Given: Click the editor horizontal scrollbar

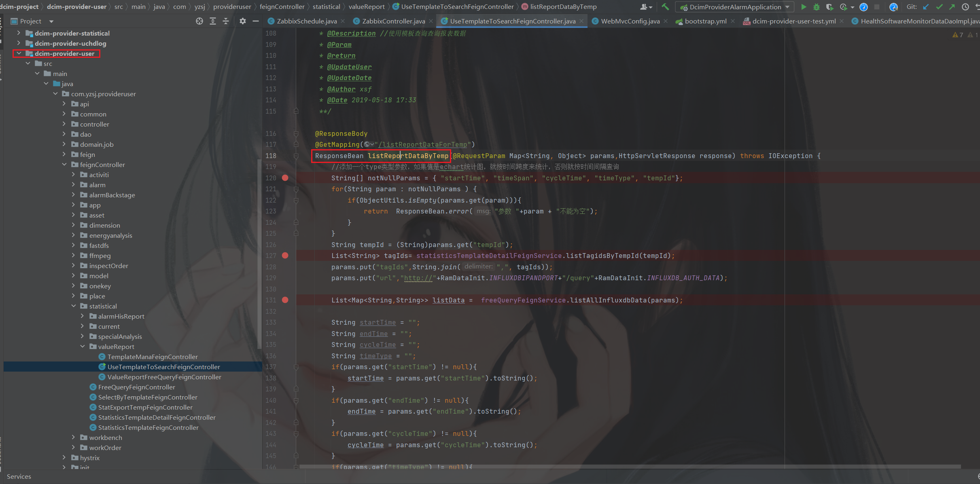Looking at the screenshot, I should click(x=630, y=467).
